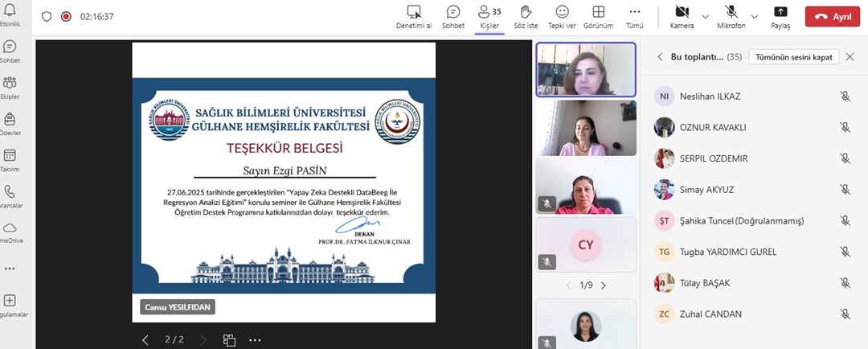This screenshot has width=868, height=349.
Task: Click the shared certificate slide
Action: tap(284, 183)
